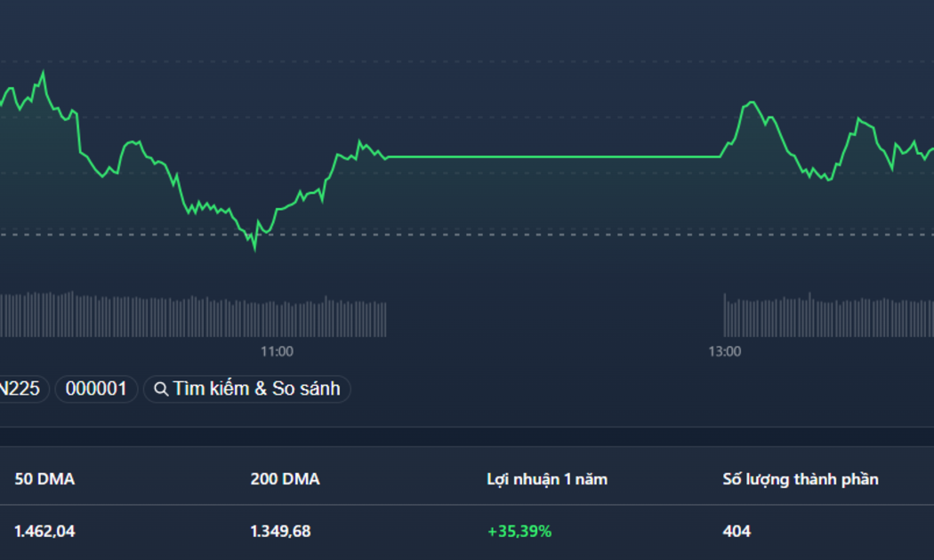This screenshot has width=934, height=560.
Task: Select the 000001 comparison chip
Action: pos(96,388)
